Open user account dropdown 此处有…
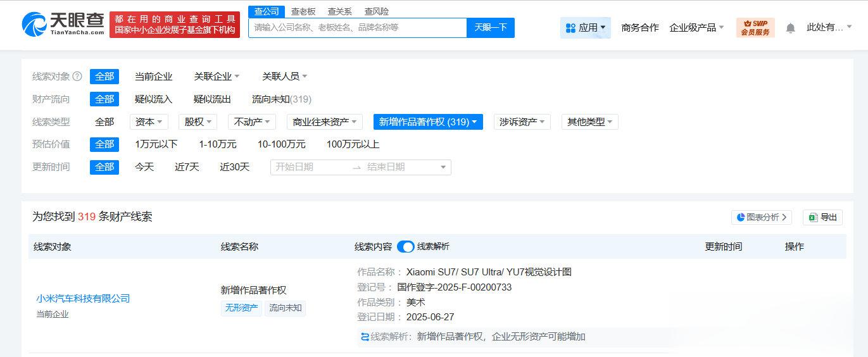 tap(829, 27)
